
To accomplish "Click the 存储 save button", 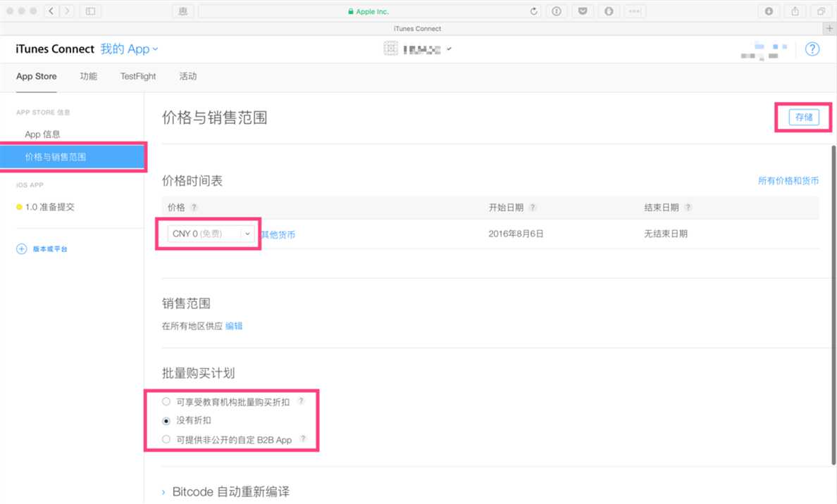I will [x=804, y=117].
